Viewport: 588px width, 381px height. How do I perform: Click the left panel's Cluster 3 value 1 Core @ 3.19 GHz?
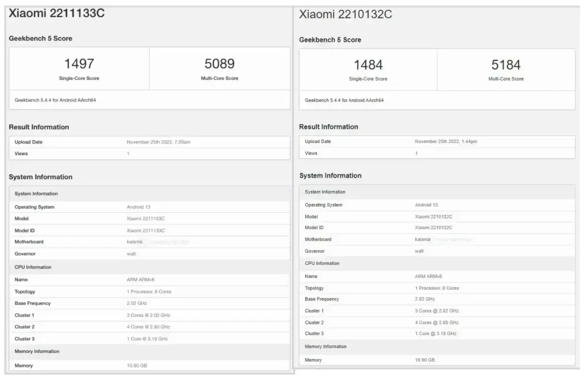click(x=148, y=339)
